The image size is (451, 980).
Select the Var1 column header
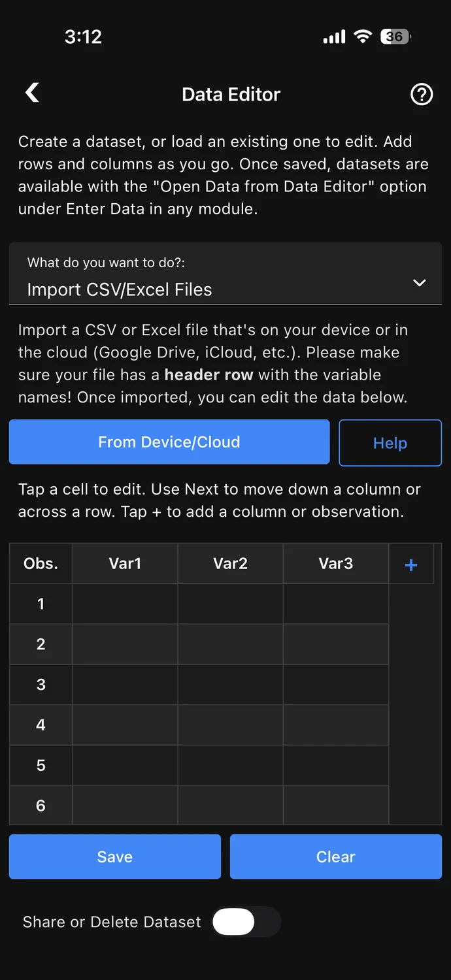[x=125, y=564]
